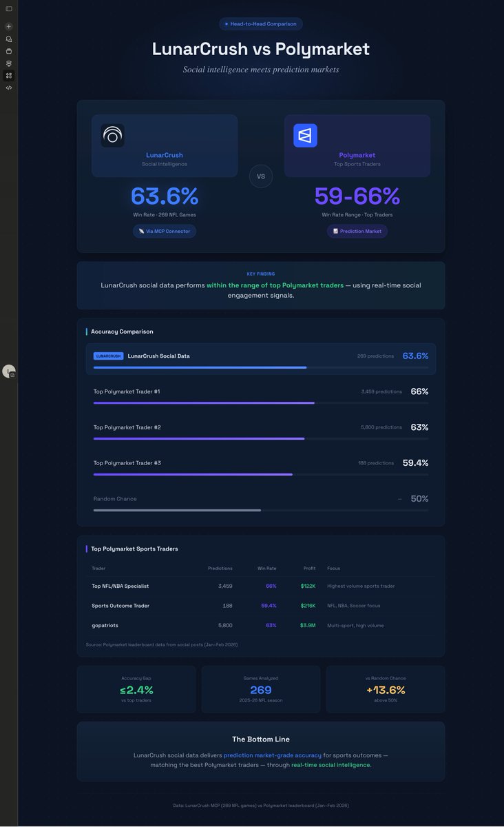This screenshot has height=827, width=504.
Task: Click the Accuracy Comparison heading
Action: pos(122,331)
